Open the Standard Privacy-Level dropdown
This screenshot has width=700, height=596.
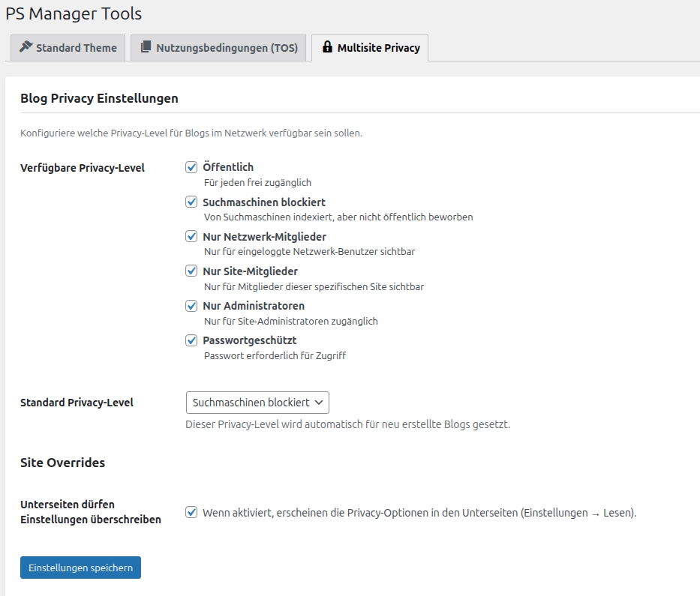(257, 403)
